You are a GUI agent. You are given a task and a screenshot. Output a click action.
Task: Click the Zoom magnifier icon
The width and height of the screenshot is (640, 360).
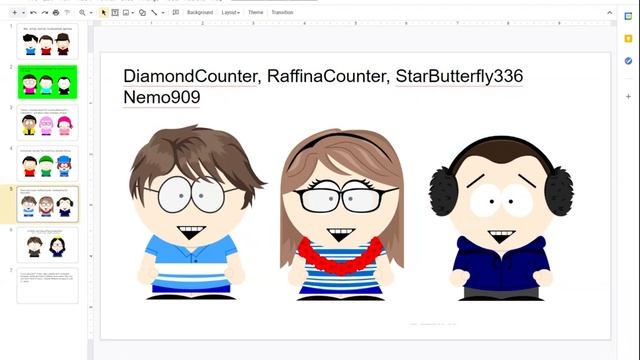pos(82,13)
